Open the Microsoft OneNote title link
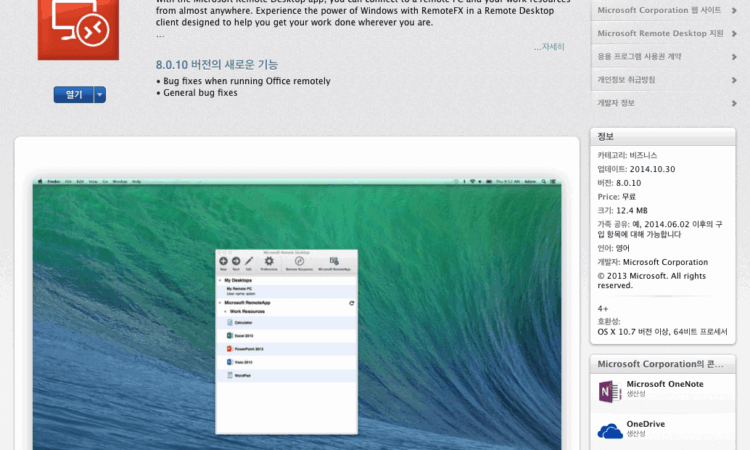Image resolution: width=750 pixels, height=450 pixels. [665, 384]
